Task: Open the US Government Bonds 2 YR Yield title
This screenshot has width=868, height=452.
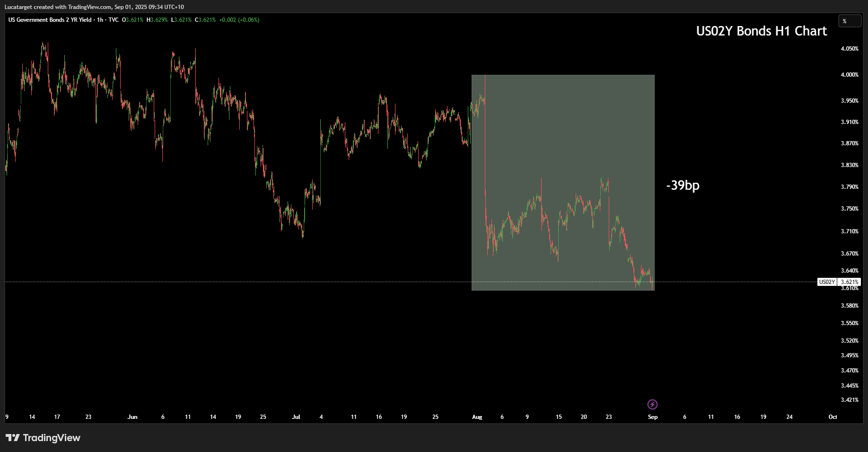Action: (x=50, y=20)
